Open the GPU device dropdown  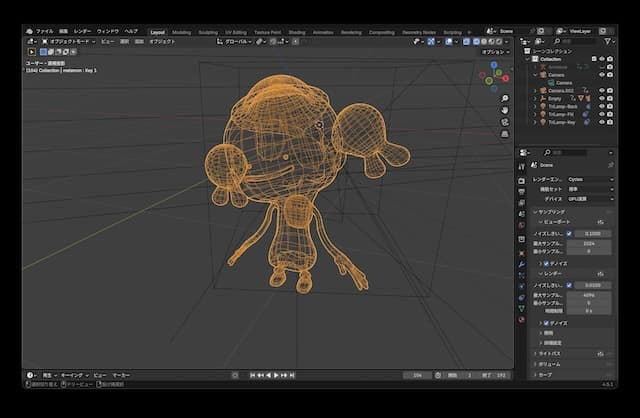point(590,200)
